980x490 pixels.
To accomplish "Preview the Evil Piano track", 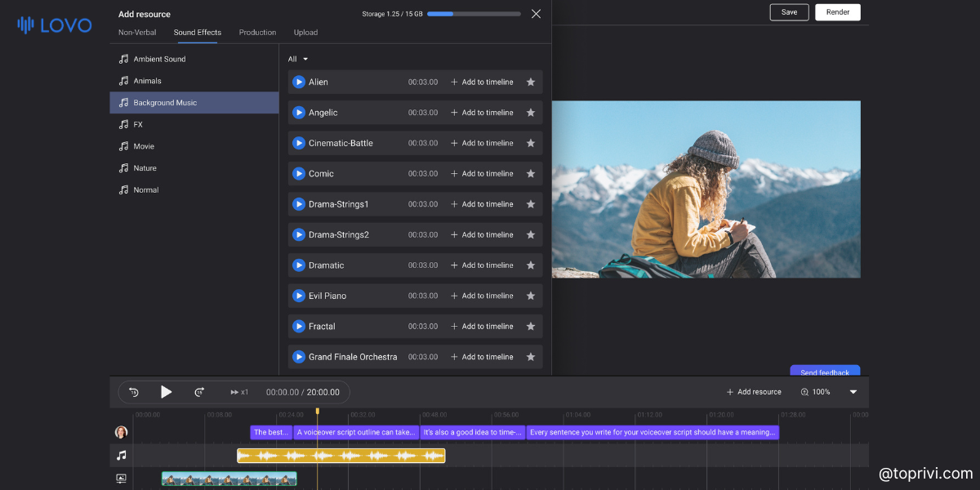I will point(299,296).
